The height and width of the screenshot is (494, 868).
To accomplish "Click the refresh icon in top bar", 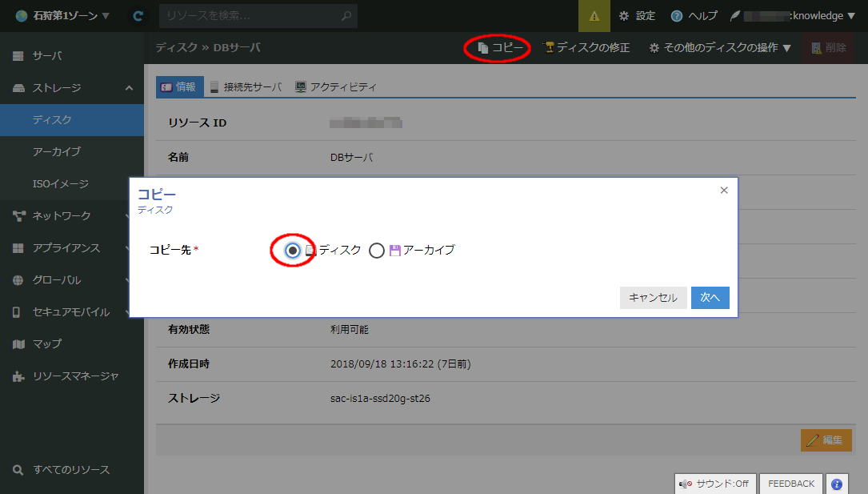I will [x=138, y=16].
